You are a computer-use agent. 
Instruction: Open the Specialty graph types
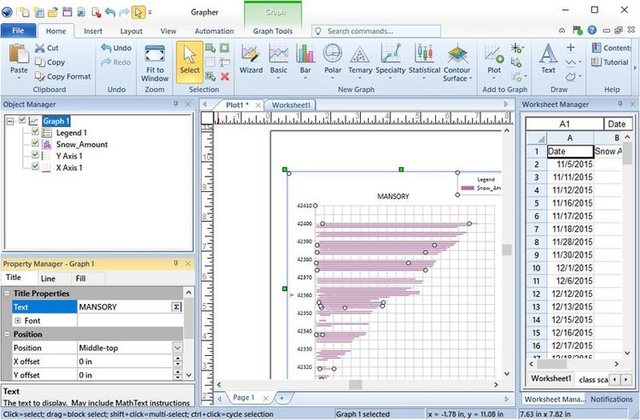tap(390, 60)
